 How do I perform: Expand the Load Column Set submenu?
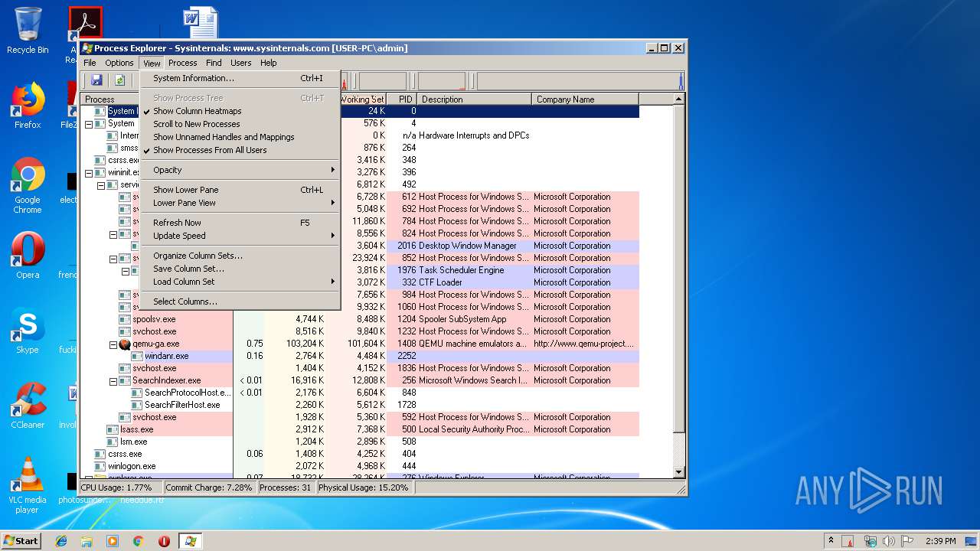pyautogui.click(x=240, y=282)
